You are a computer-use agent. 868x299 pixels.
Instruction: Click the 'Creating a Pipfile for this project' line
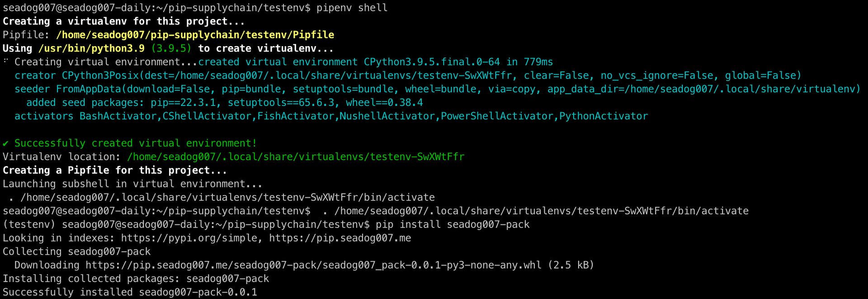pyautogui.click(x=115, y=170)
